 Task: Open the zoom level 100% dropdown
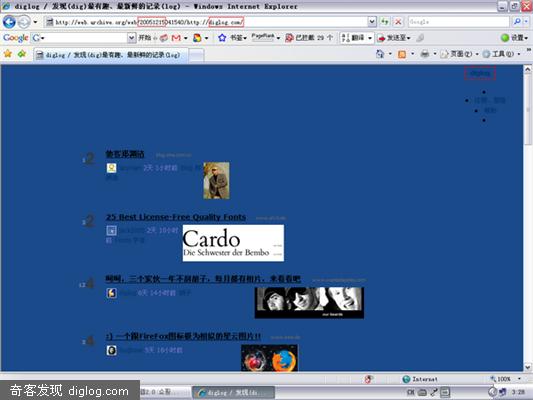[519, 379]
